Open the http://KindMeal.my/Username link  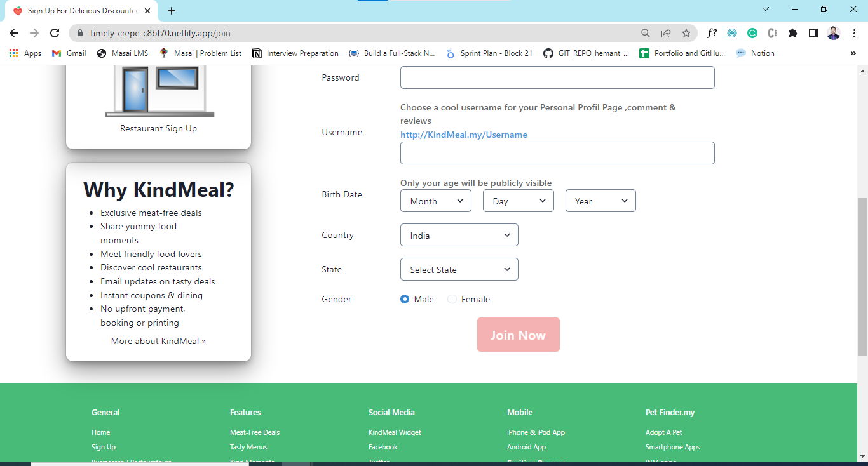click(464, 135)
